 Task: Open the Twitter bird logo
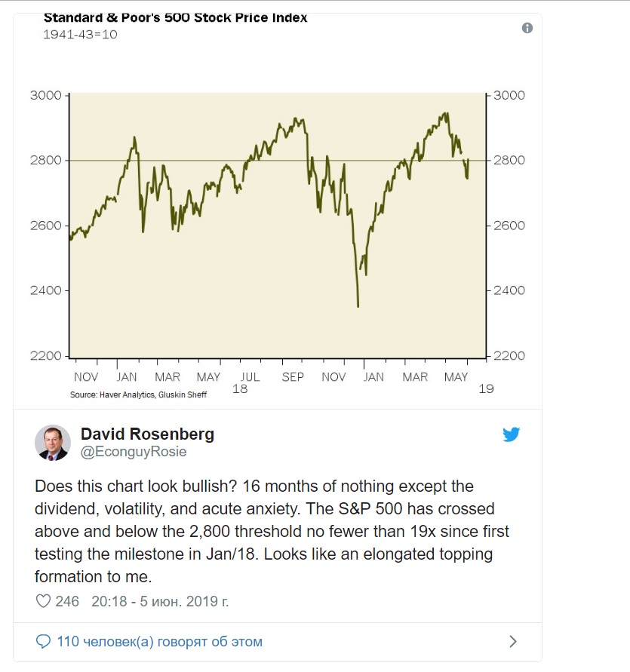click(512, 434)
